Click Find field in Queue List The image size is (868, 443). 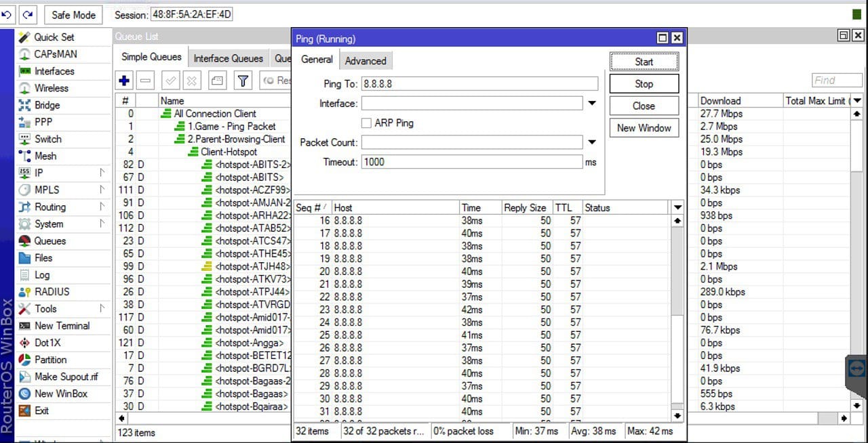837,81
